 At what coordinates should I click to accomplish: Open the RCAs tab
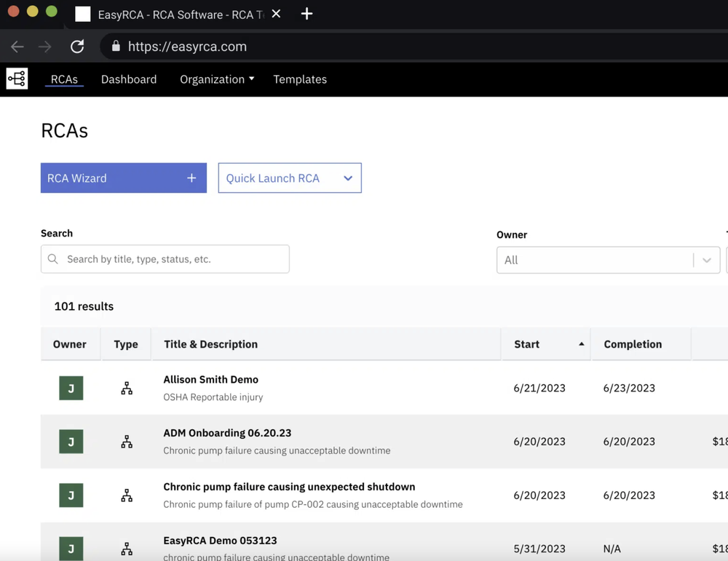click(x=64, y=79)
